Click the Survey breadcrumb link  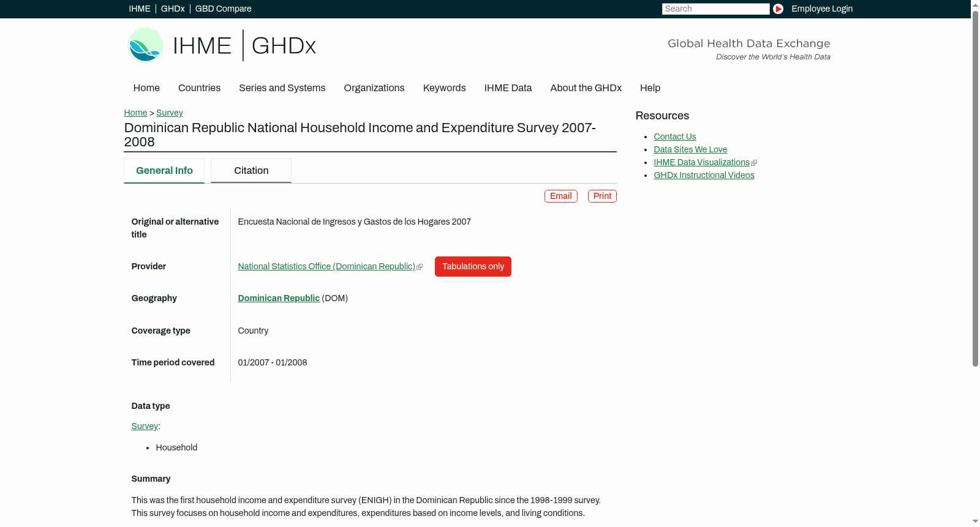point(170,113)
